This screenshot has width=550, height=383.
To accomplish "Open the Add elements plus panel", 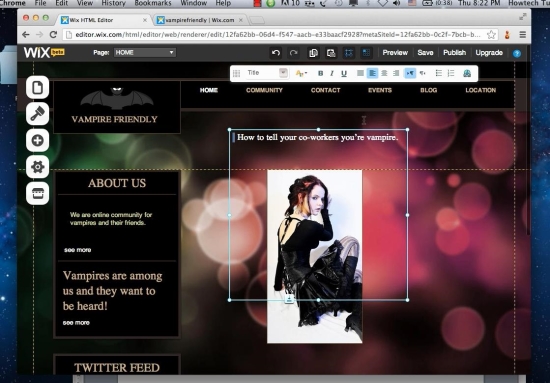I will click(x=38, y=140).
